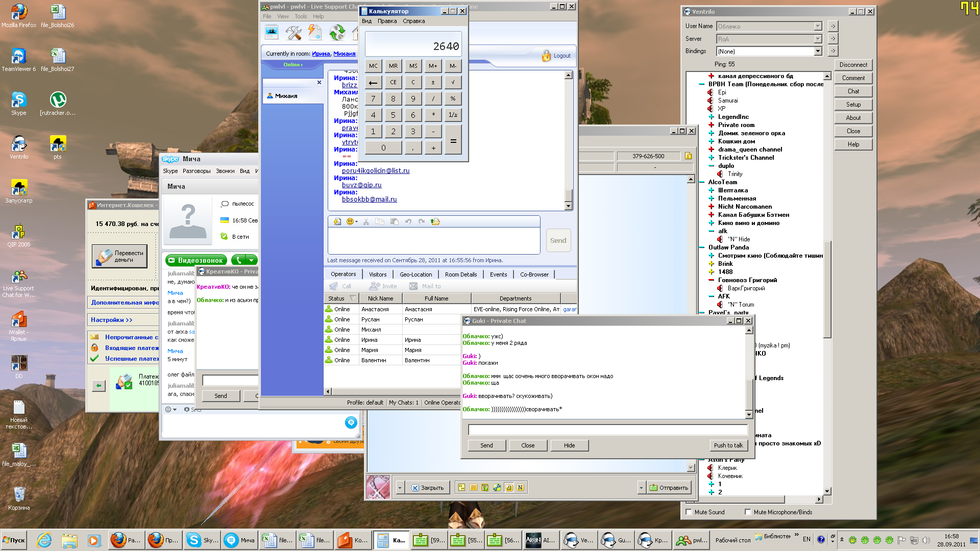
Task: Collapse the Outlaw Panda channel in Ventrilo
Action: [x=701, y=247]
